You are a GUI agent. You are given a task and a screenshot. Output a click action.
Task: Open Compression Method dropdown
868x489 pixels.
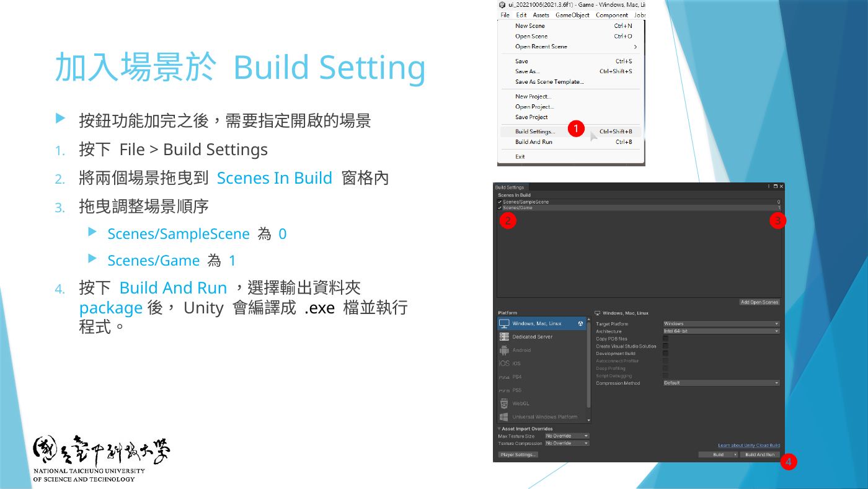point(721,383)
